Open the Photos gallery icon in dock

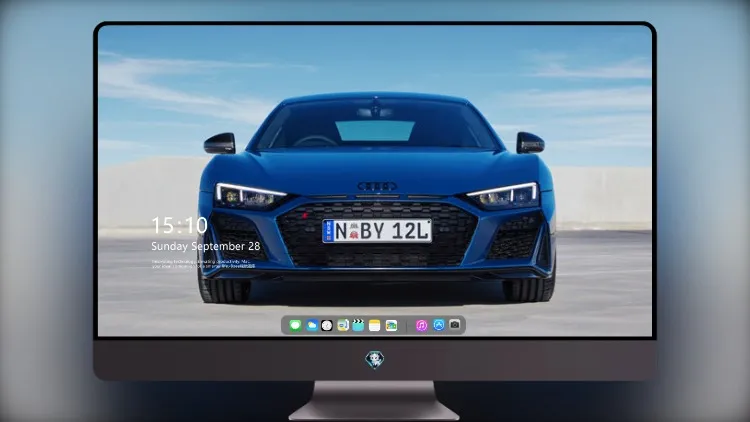(x=391, y=325)
